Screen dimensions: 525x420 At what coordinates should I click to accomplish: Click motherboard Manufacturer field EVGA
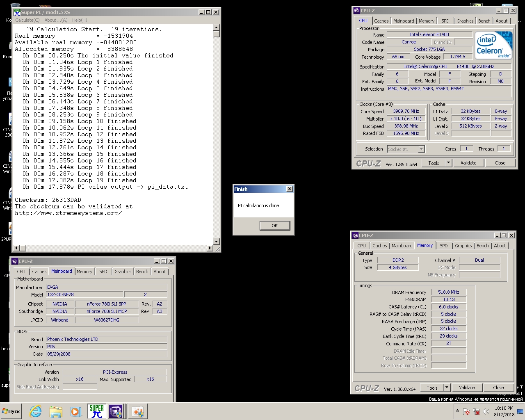(x=106, y=287)
